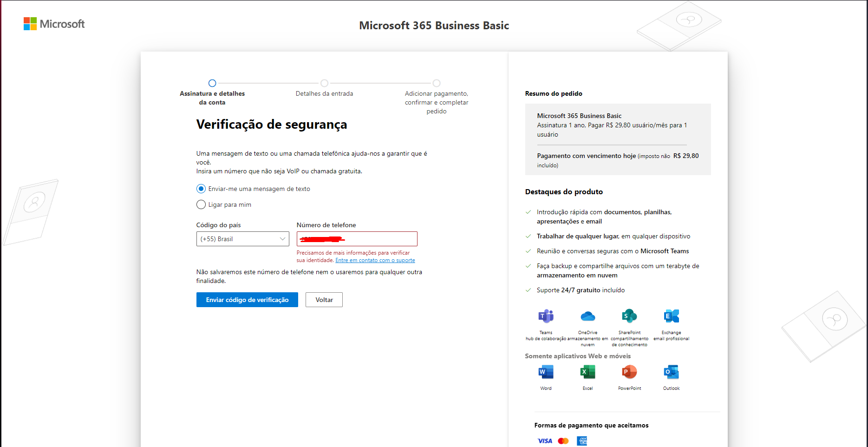868x447 pixels.
Task: Click 'Suporte 24/7 gratuito incluído' item
Action: tap(581, 290)
